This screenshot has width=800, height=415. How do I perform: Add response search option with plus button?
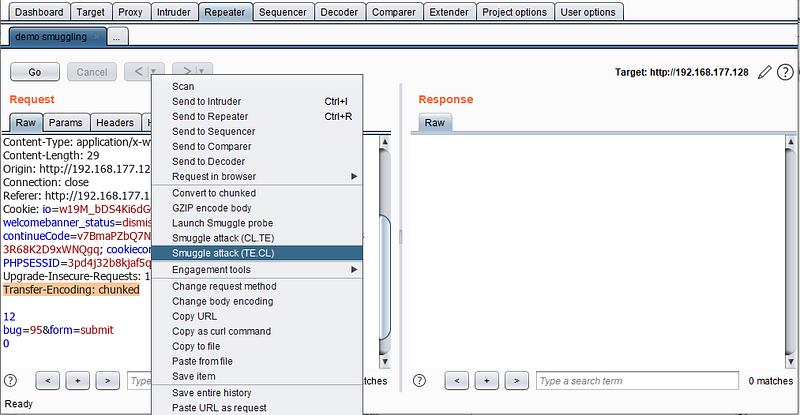tap(487, 380)
